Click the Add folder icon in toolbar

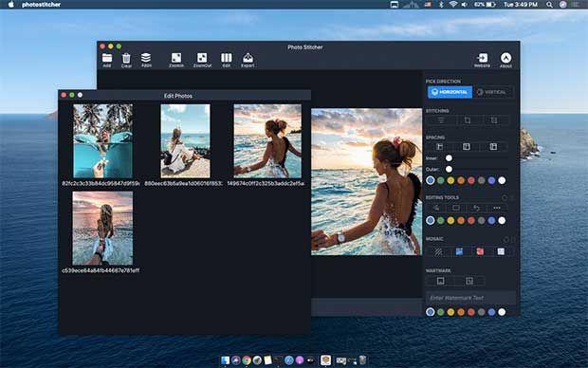(107, 58)
